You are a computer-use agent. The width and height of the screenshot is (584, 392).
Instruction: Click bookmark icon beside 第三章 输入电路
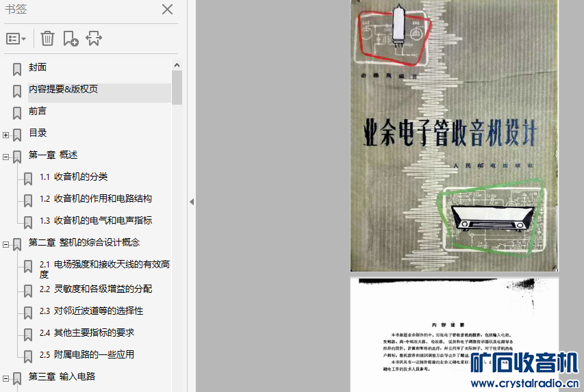pos(17,378)
